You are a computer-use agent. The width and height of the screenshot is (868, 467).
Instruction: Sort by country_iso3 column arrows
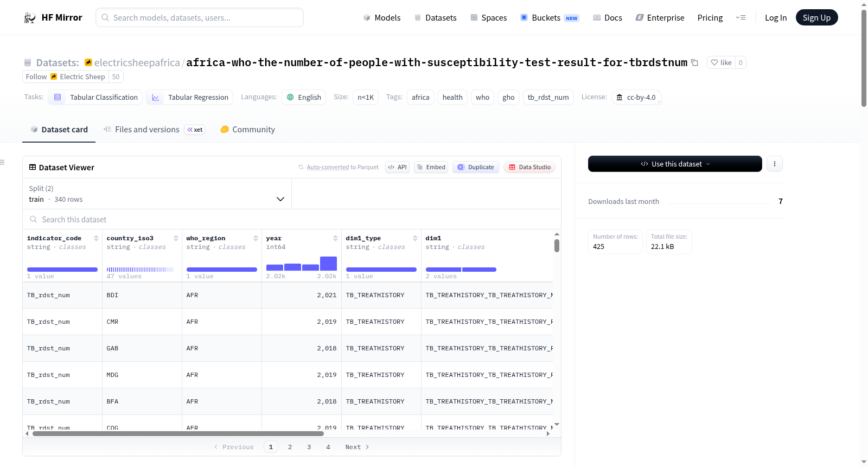click(176, 239)
